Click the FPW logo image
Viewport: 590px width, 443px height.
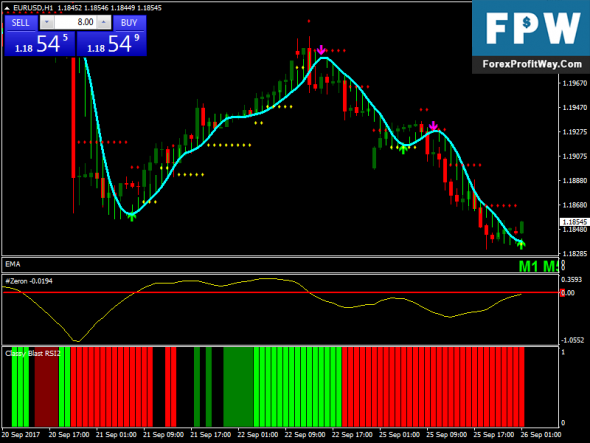(531, 28)
